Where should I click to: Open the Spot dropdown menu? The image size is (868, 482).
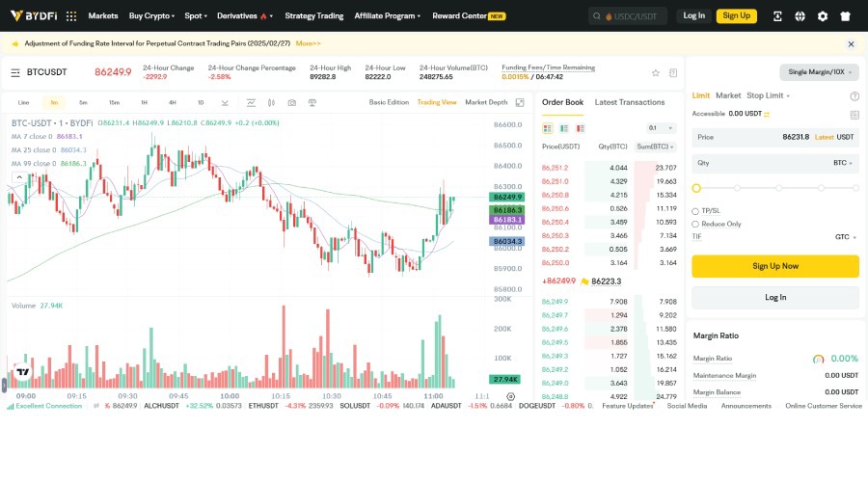(x=196, y=16)
